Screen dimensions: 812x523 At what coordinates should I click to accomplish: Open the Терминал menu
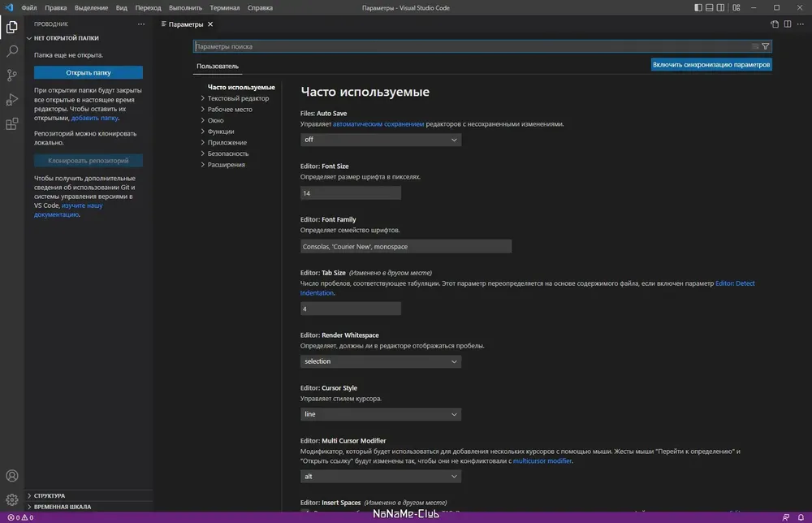225,8
